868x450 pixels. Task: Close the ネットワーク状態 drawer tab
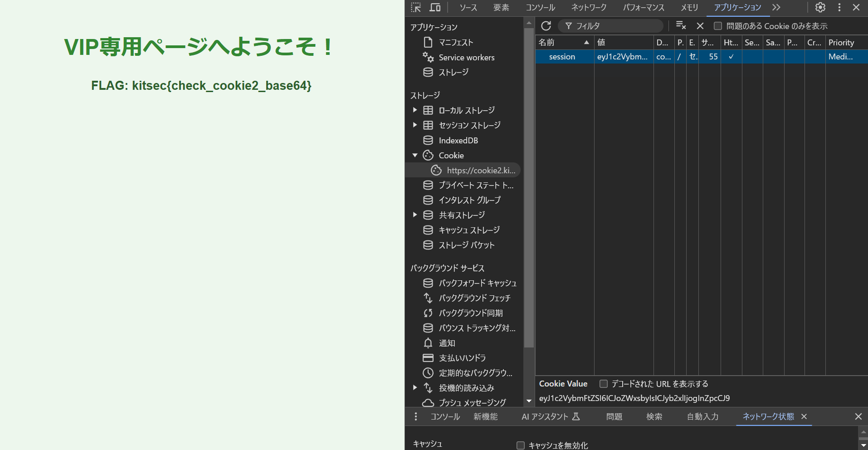(804, 416)
